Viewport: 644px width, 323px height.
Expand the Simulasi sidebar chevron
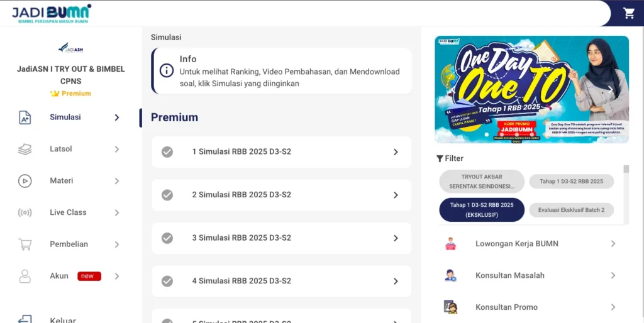pos(117,118)
